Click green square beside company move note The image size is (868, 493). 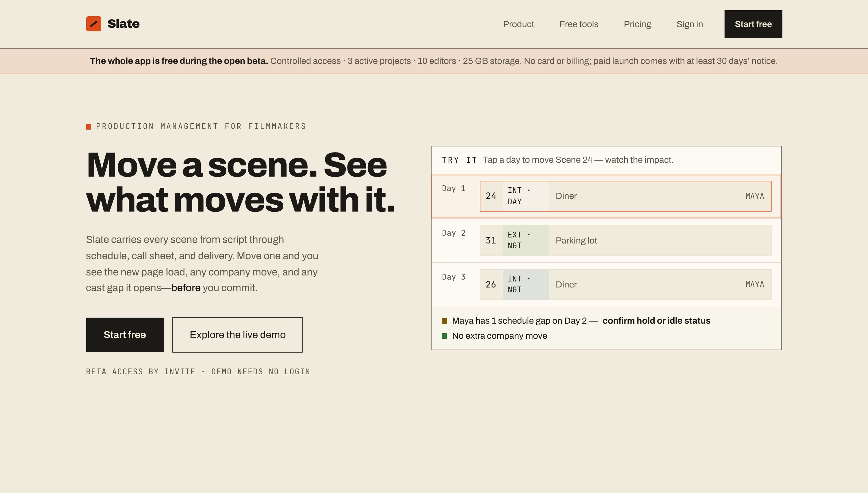tap(445, 336)
